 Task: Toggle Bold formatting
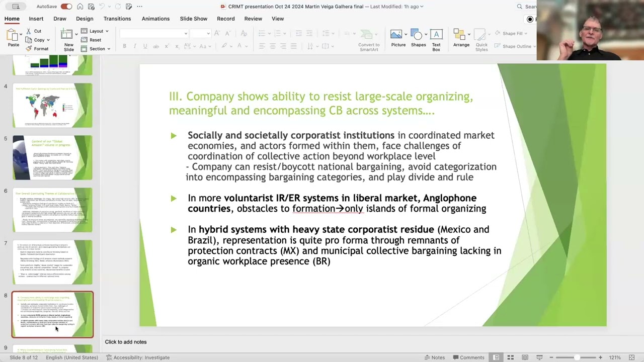(124, 46)
